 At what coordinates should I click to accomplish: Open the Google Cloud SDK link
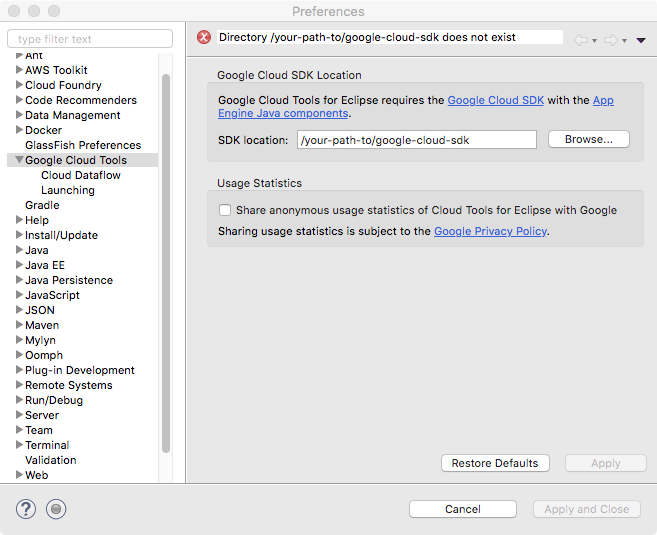coord(496,101)
